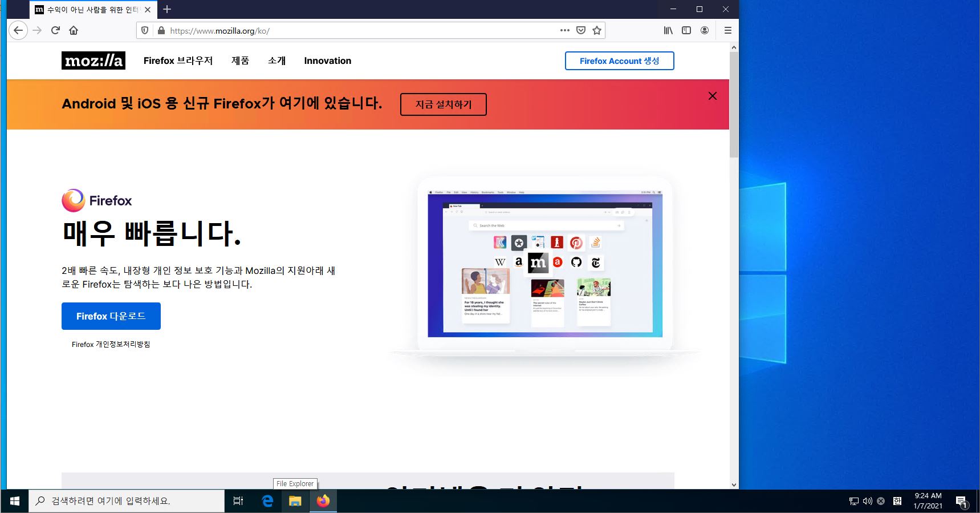Open Firefox 개인정보처리방침 link
Image resolution: width=980 pixels, height=513 pixels.
111,344
